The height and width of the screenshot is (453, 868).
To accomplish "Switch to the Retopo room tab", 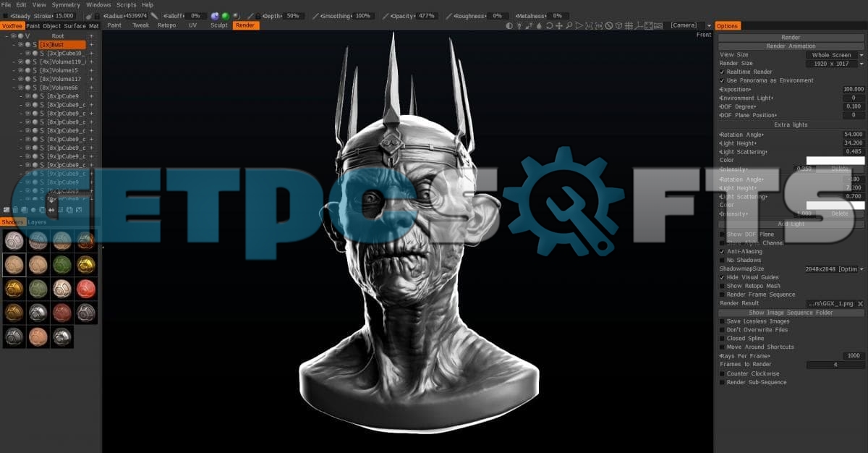I will click(x=166, y=25).
